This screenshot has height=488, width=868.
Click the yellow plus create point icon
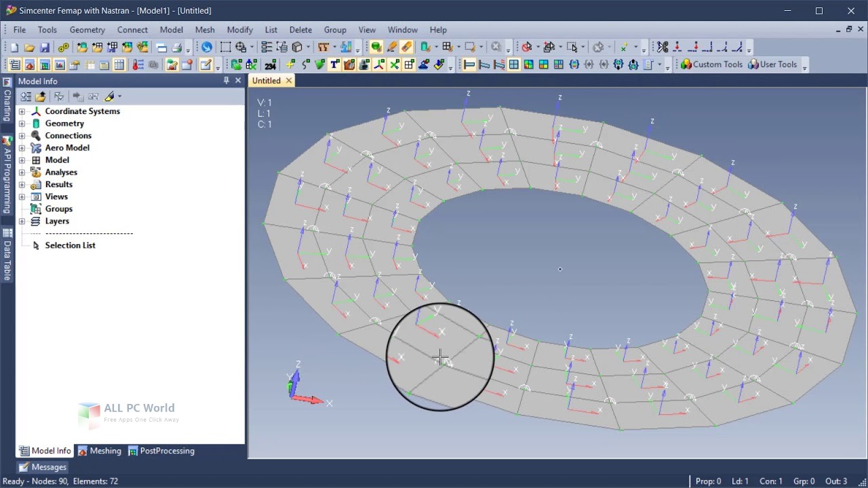click(x=290, y=64)
